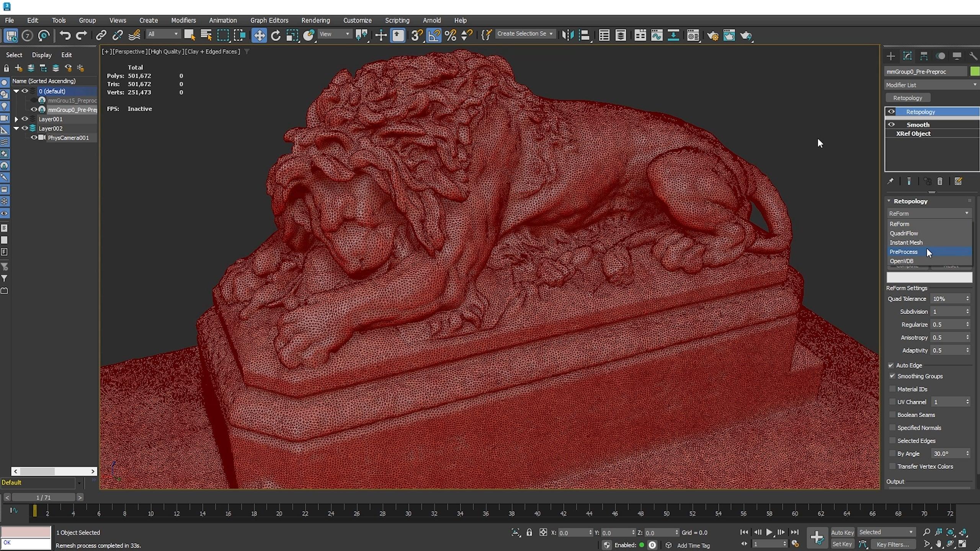
Task: Hide the Smooth modifier via its eye icon
Action: (x=892, y=124)
